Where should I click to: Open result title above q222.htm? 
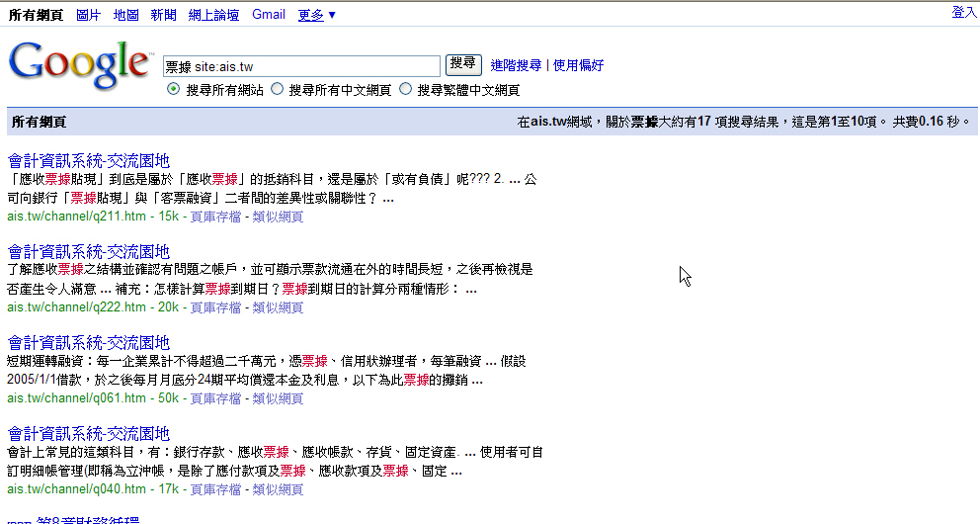point(88,252)
